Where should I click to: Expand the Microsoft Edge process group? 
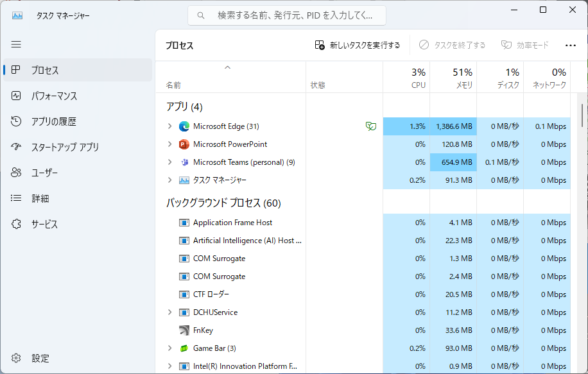(x=170, y=126)
